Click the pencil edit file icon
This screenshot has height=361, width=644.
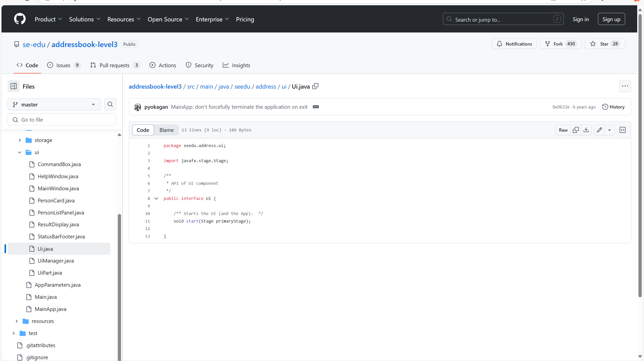tap(599, 130)
